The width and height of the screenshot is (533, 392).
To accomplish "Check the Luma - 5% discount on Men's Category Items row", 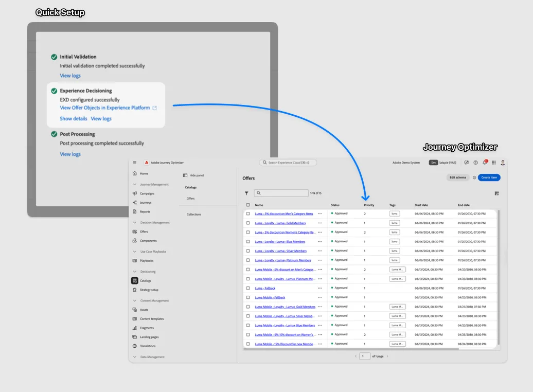I will pyautogui.click(x=248, y=214).
